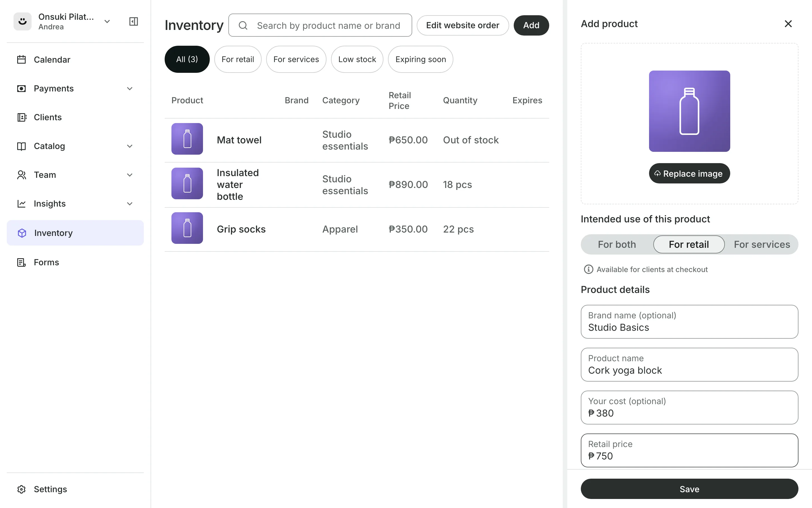Filter by Expiring soon
This screenshot has height=508, width=812.
[420, 59]
